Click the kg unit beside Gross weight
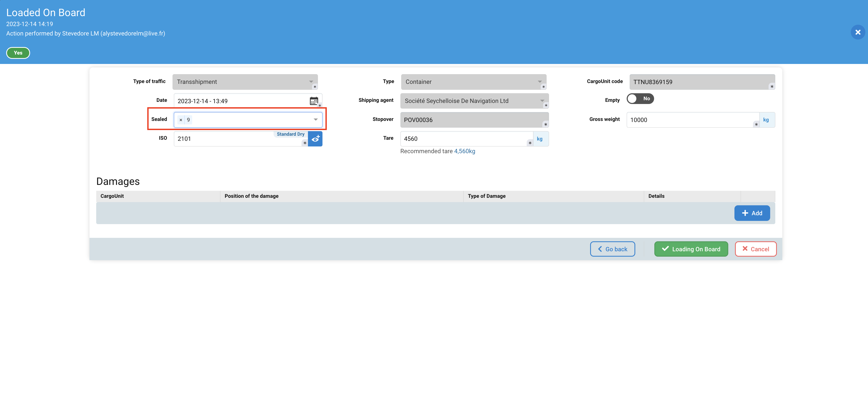Image resolution: width=868 pixels, height=409 pixels. coord(766,120)
